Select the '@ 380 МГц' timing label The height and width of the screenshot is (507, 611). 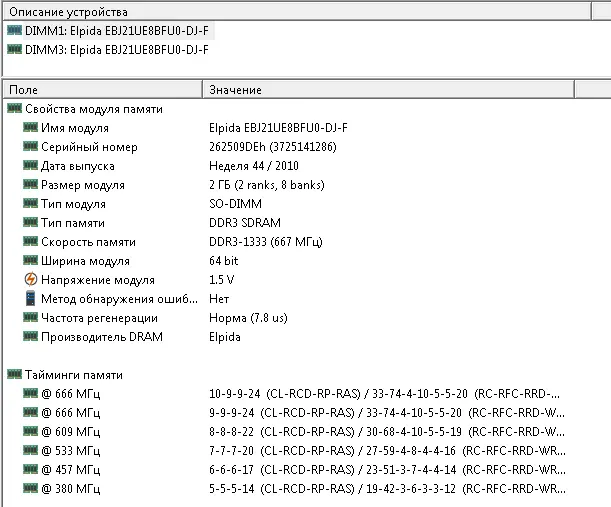point(71,489)
